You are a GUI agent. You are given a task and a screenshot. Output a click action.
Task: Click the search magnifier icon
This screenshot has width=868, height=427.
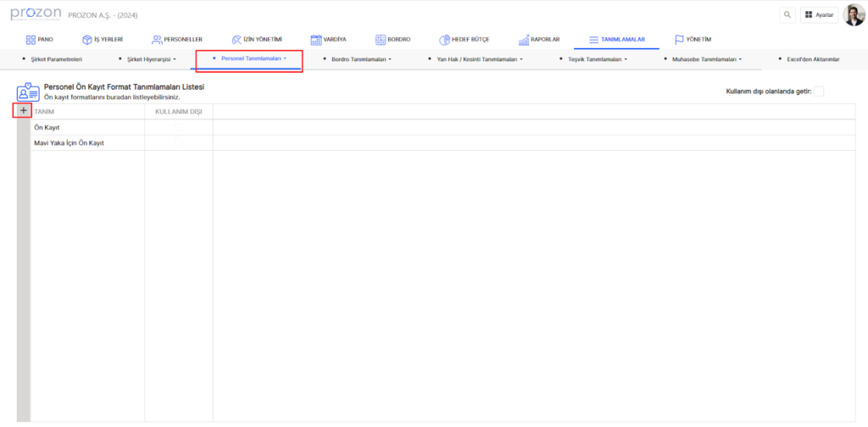tap(787, 15)
